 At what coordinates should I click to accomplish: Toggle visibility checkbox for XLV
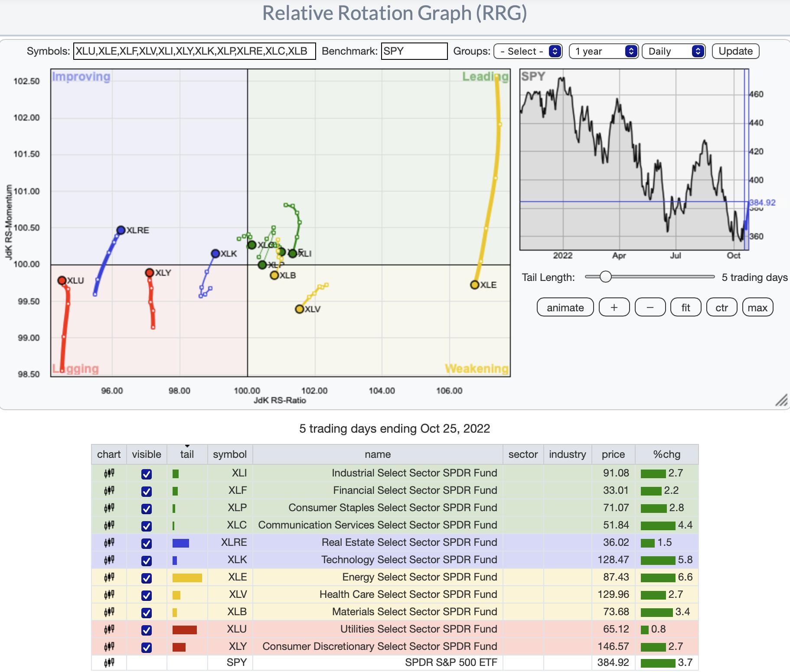coord(147,595)
